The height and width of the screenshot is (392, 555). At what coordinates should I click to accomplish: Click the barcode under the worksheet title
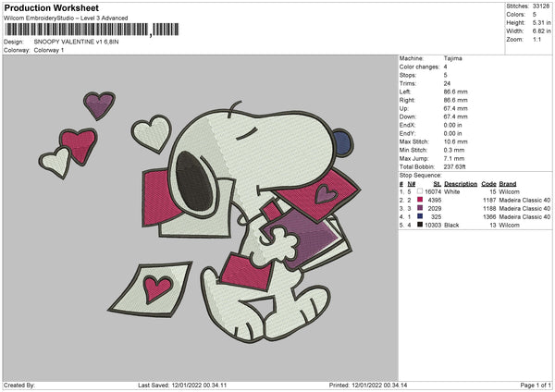click(x=92, y=30)
